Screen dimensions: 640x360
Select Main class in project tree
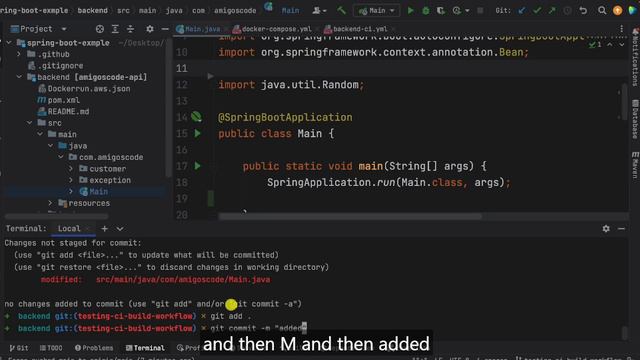tap(94, 191)
